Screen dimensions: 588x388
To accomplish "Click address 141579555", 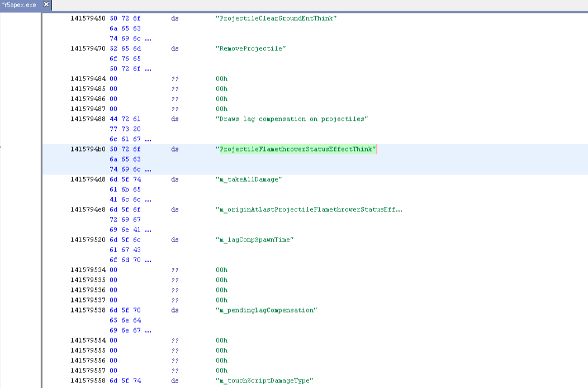I will 88,351.
